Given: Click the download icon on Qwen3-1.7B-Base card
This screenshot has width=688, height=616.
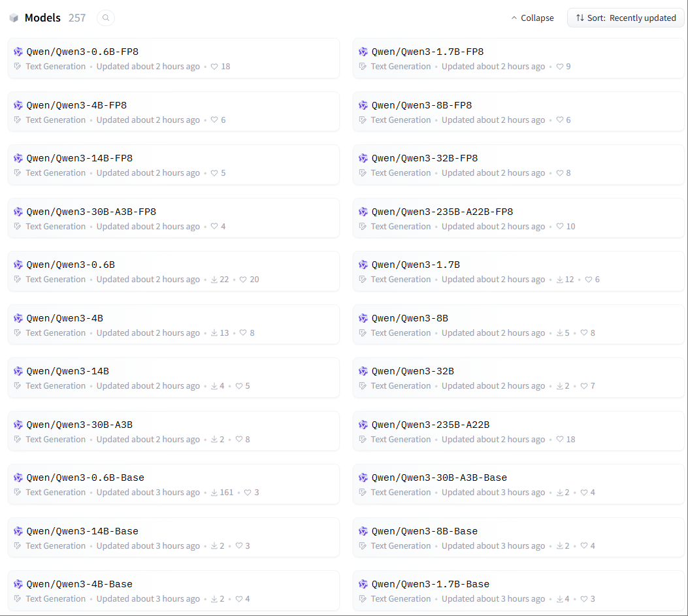Looking at the screenshot, I should 560,599.
